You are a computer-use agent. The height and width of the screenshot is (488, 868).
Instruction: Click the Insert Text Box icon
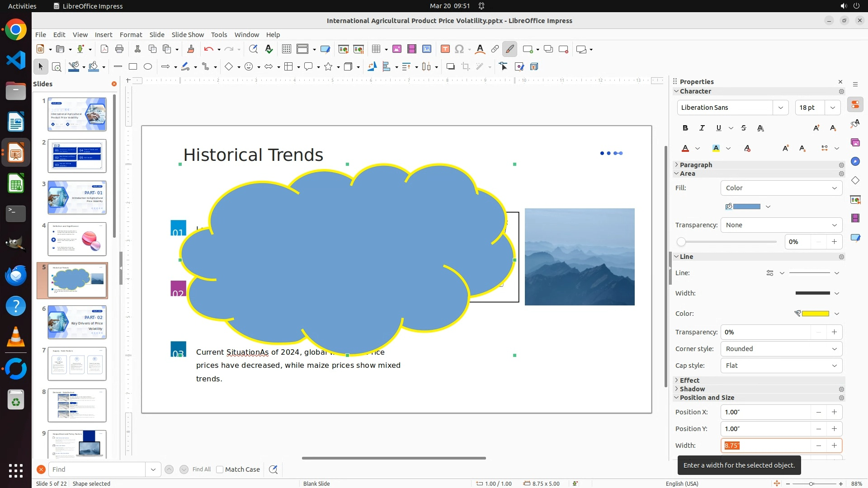point(445,49)
